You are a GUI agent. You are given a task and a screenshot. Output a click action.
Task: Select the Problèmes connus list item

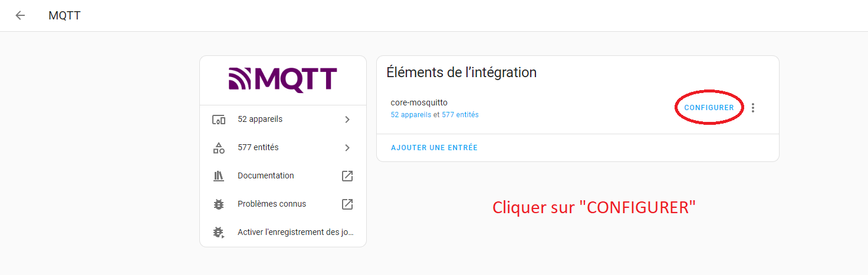coord(283,204)
